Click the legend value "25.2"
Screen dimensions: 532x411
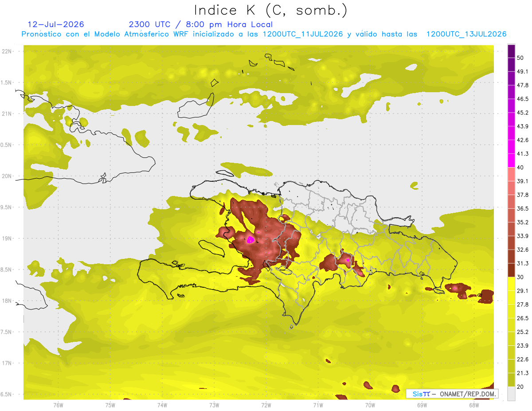coord(523,332)
